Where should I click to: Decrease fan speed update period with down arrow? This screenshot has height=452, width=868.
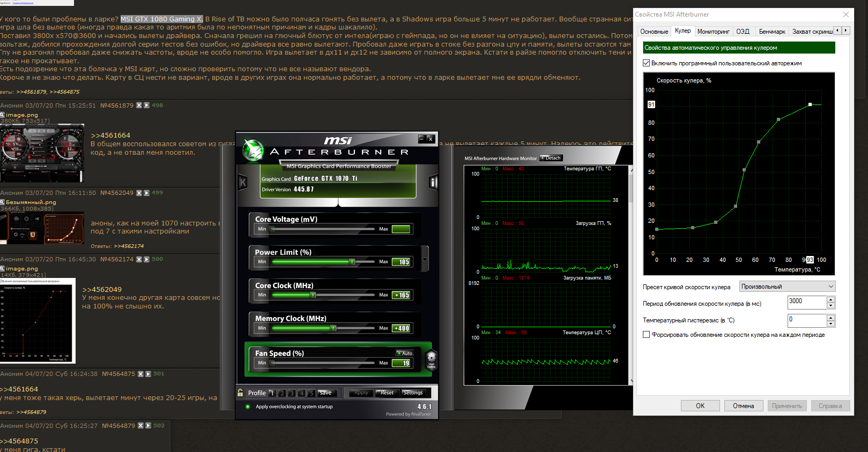[830, 306]
